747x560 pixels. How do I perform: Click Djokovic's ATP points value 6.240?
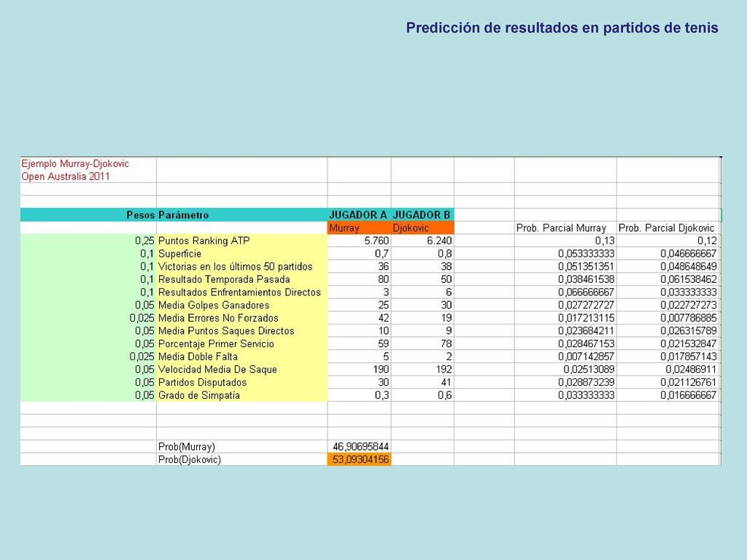coord(439,241)
